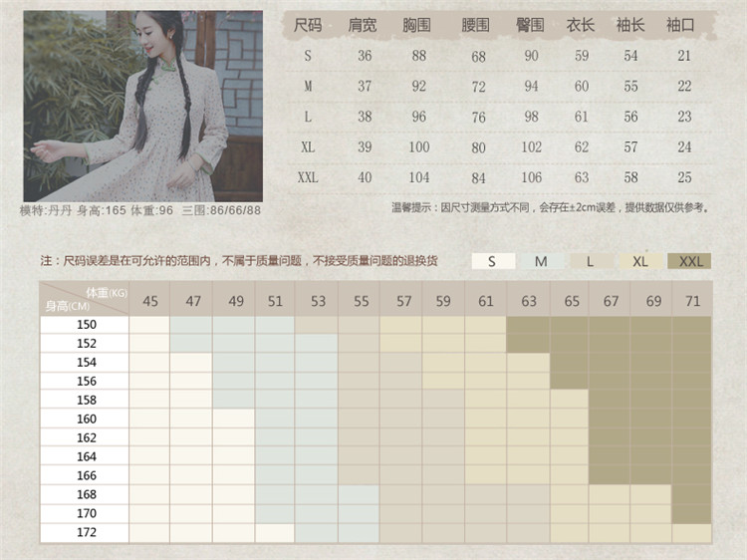This screenshot has height=560, width=747.
Task: Select the L size legend swatch
Action: pos(591,261)
